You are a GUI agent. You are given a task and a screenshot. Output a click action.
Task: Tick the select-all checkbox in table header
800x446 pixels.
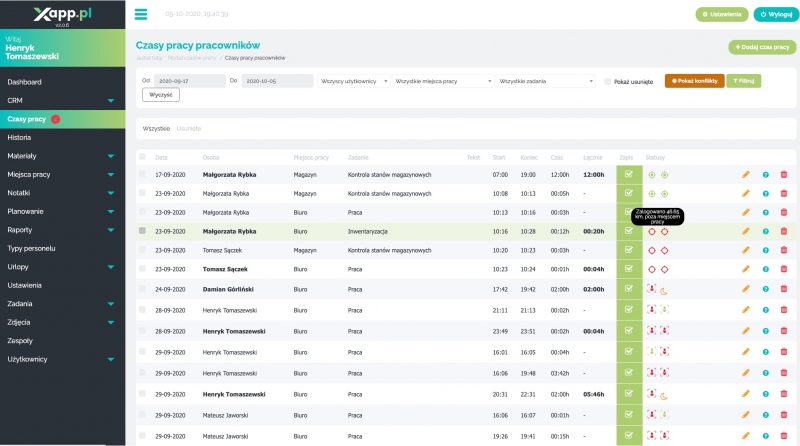pos(142,157)
